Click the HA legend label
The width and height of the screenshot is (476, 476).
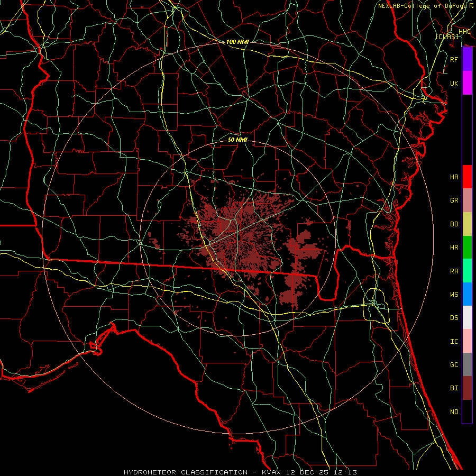tap(454, 177)
